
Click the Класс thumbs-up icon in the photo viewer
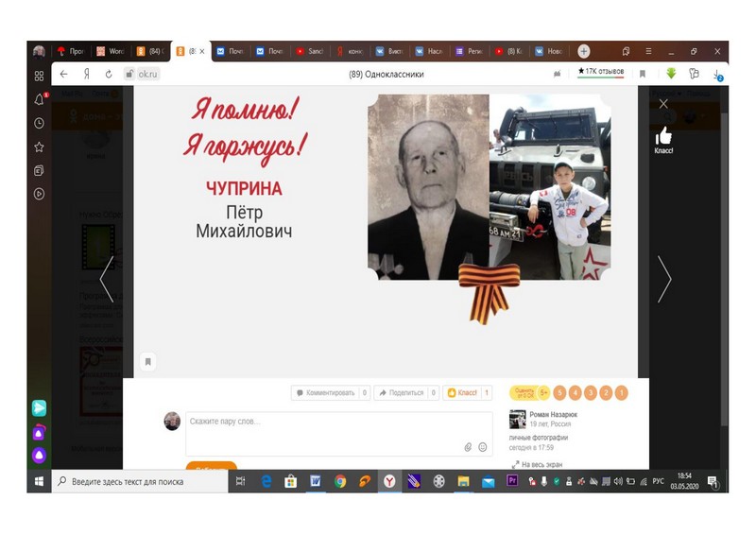click(x=663, y=136)
